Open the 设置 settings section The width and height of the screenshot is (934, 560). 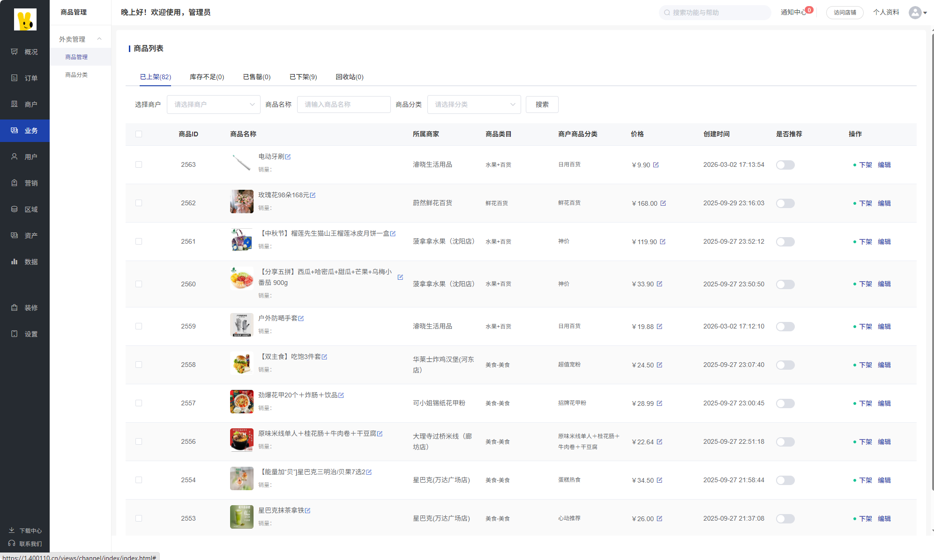(25, 334)
